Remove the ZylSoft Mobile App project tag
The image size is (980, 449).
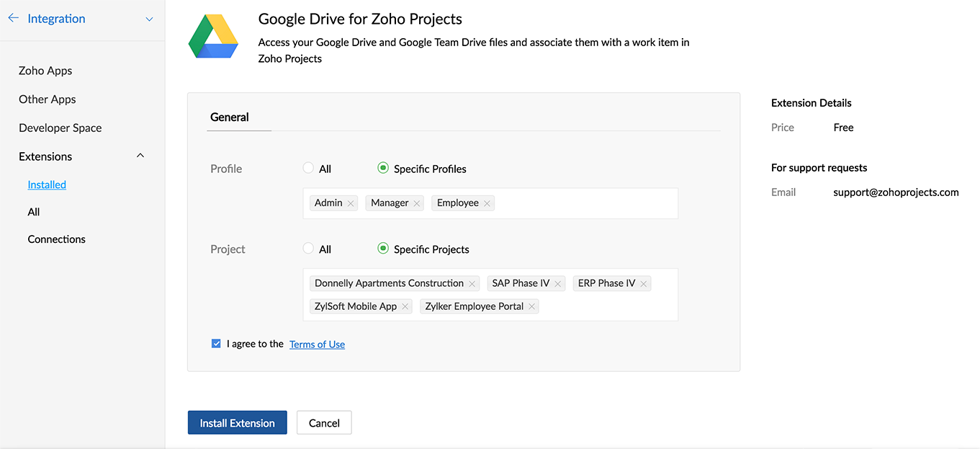405,307
